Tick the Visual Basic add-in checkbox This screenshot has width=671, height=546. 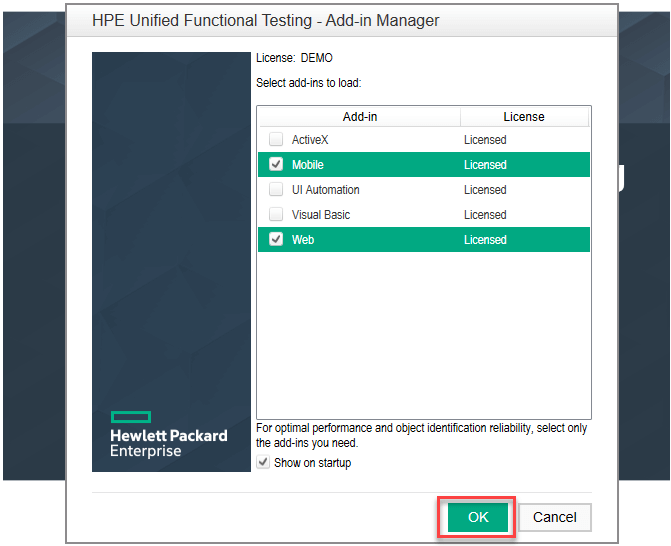[276, 215]
